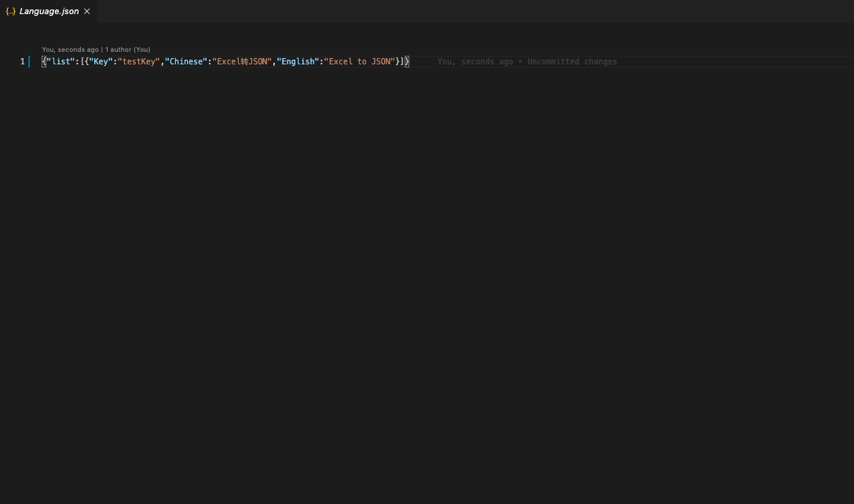Select the "Chinese" property name
The image size is (854, 504).
pyautogui.click(x=186, y=61)
